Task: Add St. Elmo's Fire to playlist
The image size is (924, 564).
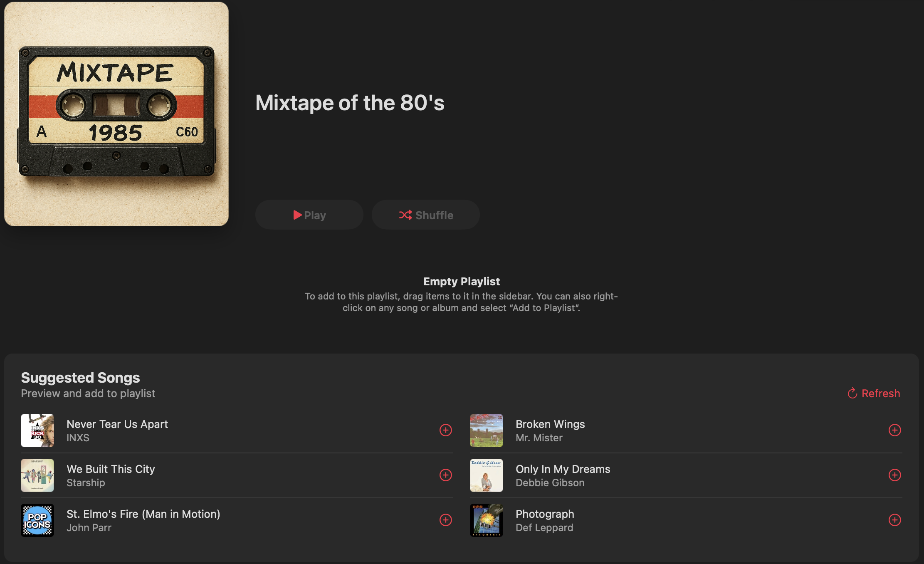Action: (445, 520)
